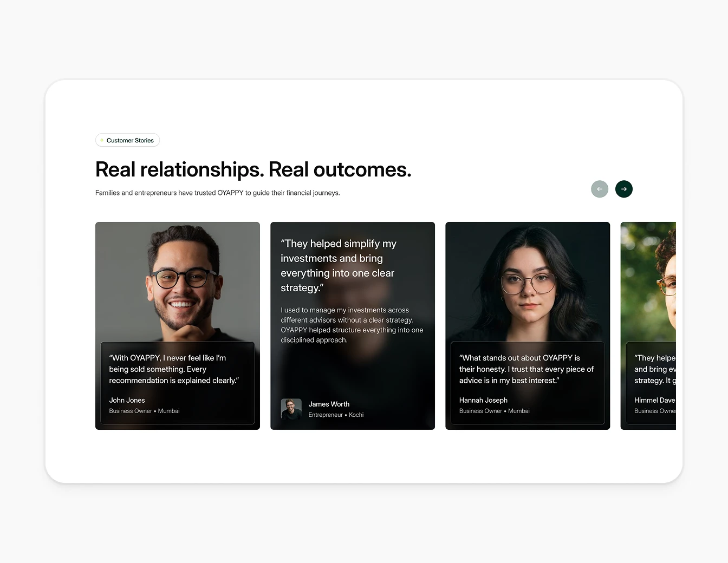Advance testimonials with the dark arrow button
Image resolution: width=728 pixels, height=563 pixels.
coord(623,189)
